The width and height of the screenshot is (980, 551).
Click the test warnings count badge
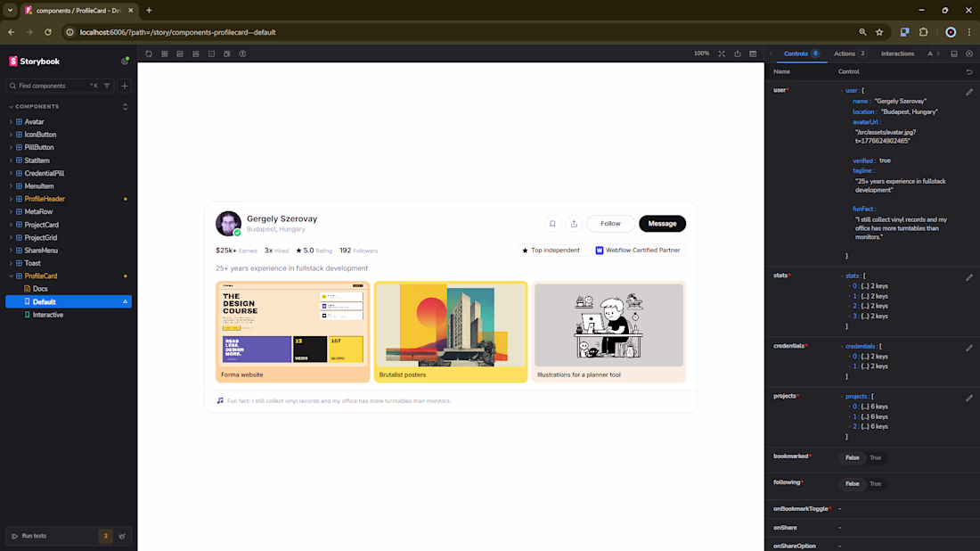pos(106,536)
